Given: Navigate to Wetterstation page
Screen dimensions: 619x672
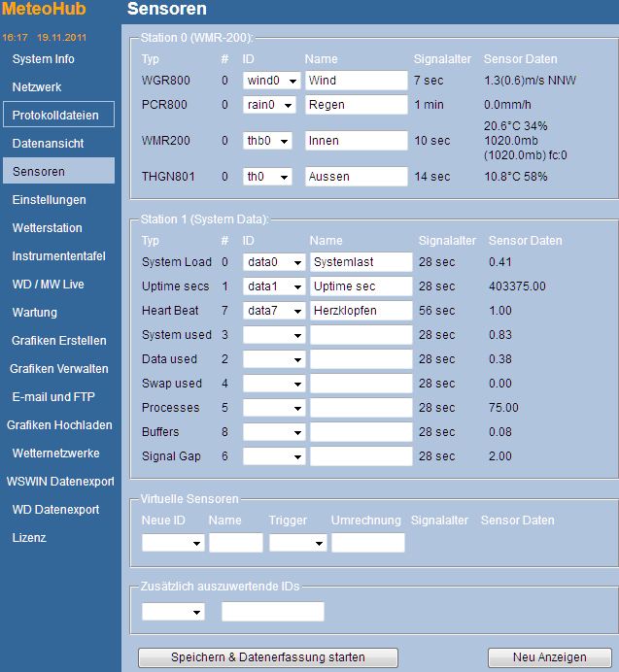Looking at the screenshot, I should click(x=47, y=228).
